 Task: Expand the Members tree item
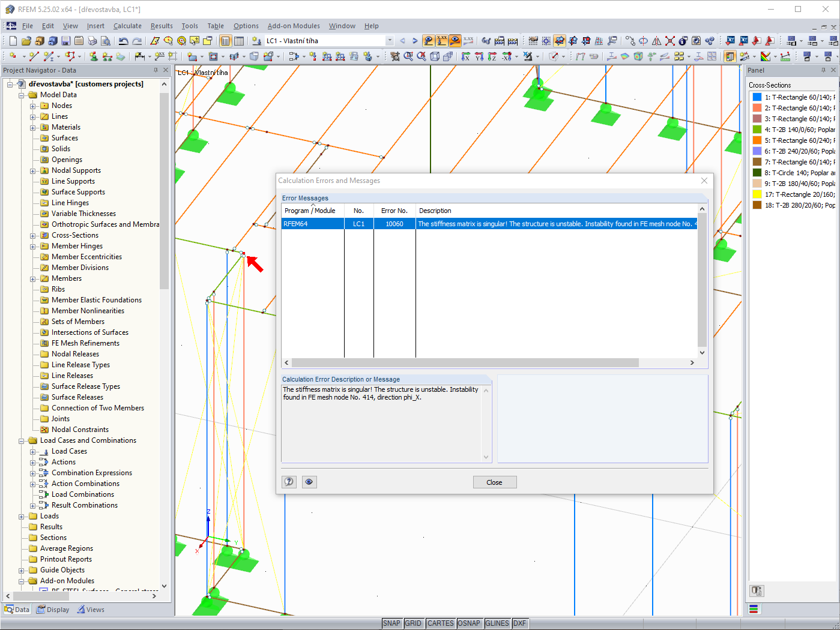(33, 278)
